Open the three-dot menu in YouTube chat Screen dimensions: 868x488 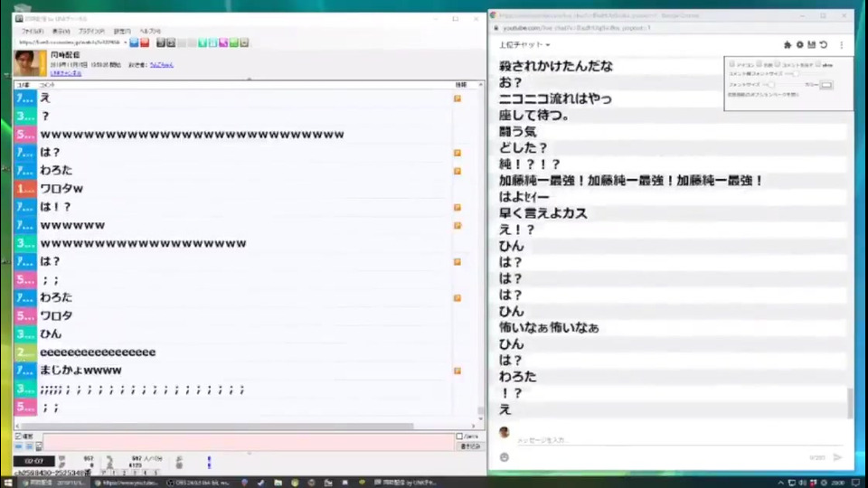pyautogui.click(x=842, y=45)
